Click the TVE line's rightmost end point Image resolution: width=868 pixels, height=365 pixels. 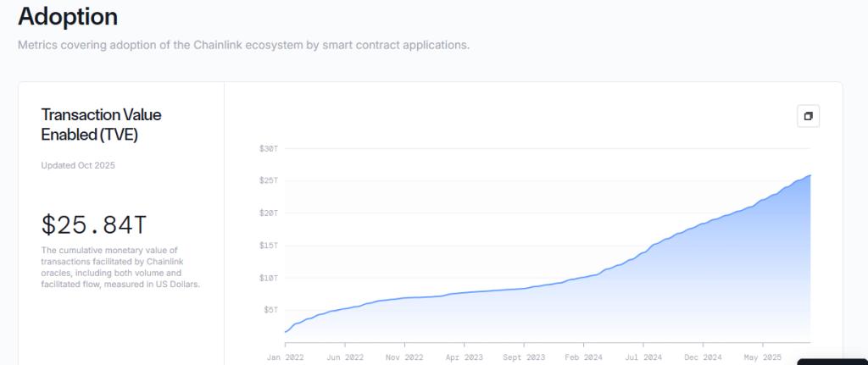tap(810, 175)
